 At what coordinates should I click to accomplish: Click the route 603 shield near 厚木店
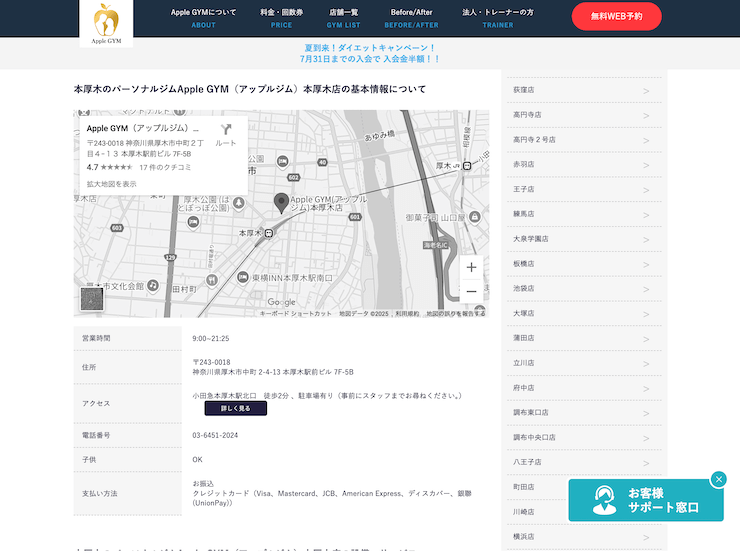tap(117, 228)
